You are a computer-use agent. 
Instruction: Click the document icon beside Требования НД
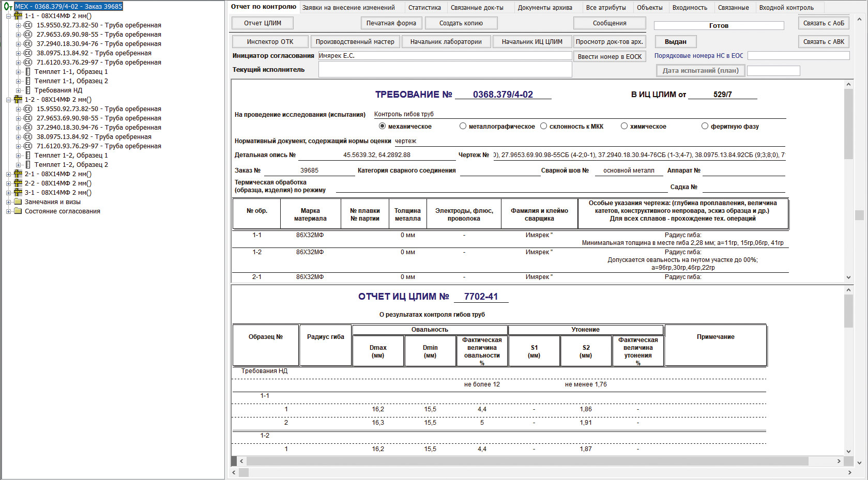click(28, 90)
